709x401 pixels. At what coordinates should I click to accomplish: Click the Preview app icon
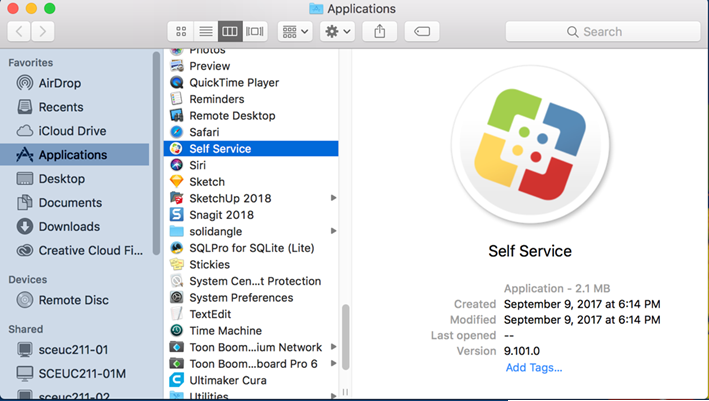coord(176,66)
